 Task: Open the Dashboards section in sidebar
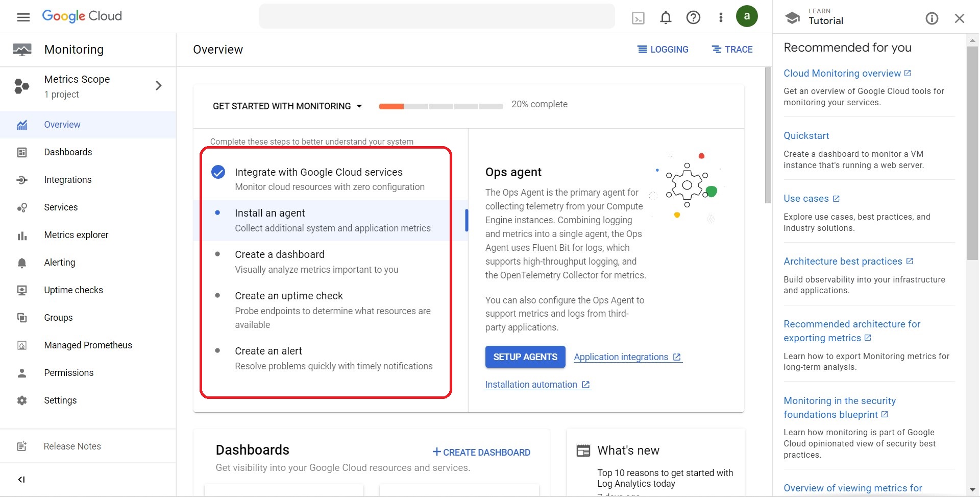click(68, 152)
